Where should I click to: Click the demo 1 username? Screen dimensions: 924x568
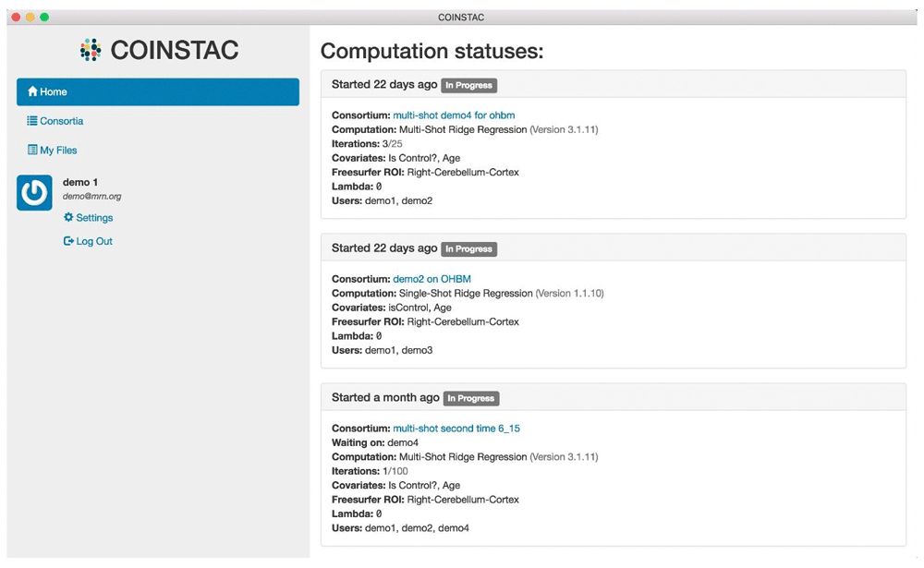coord(80,183)
